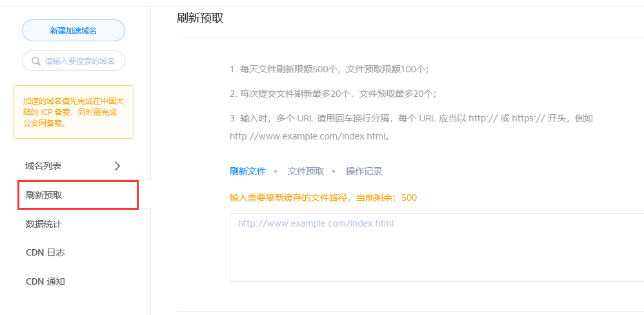Image resolution: width=644 pixels, height=315 pixels.
Task: Click the 刷新预取 page heading
Action: pyautogui.click(x=200, y=19)
